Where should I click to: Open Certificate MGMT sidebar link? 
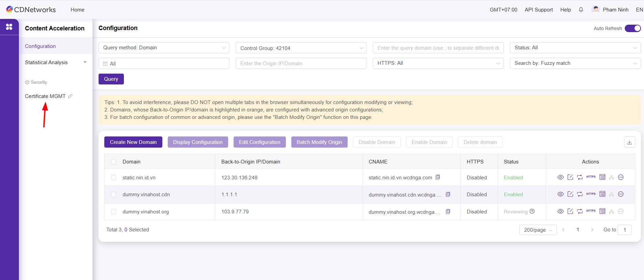point(49,96)
